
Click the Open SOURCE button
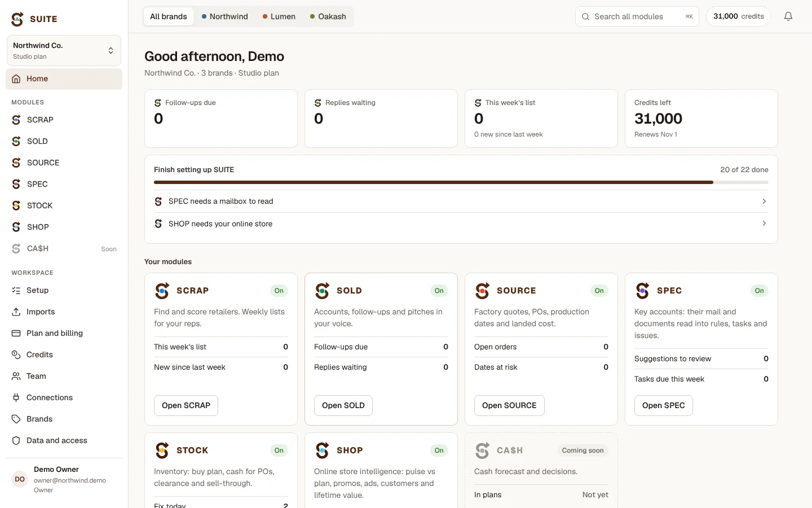tap(509, 405)
